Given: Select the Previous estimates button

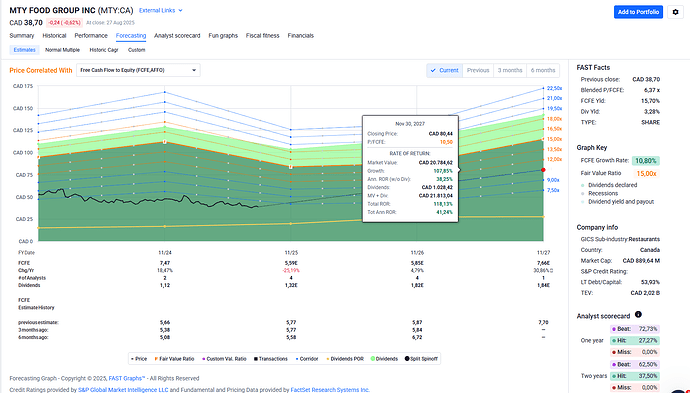Looking at the screenshot, I should click(x=478, y=70).
